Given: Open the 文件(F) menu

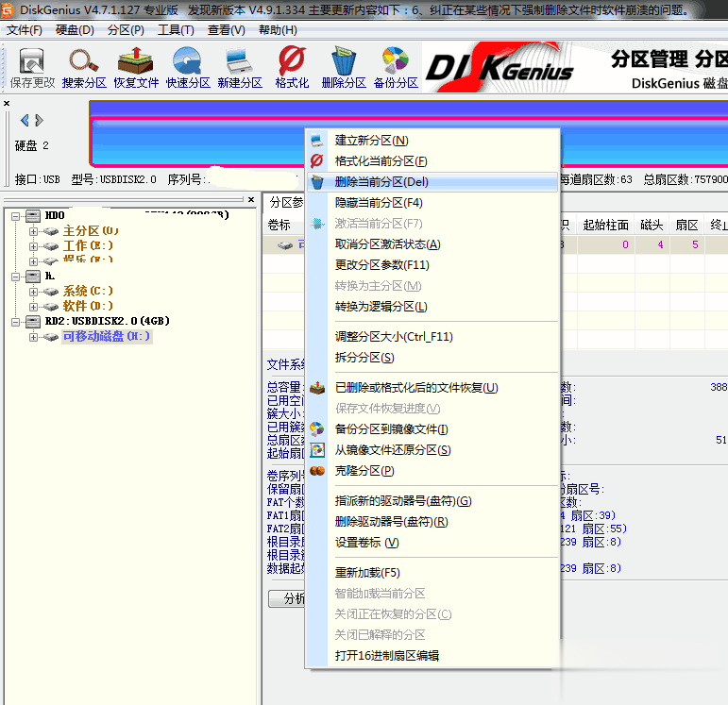Looking at the screenshot, I should point(25,30).
